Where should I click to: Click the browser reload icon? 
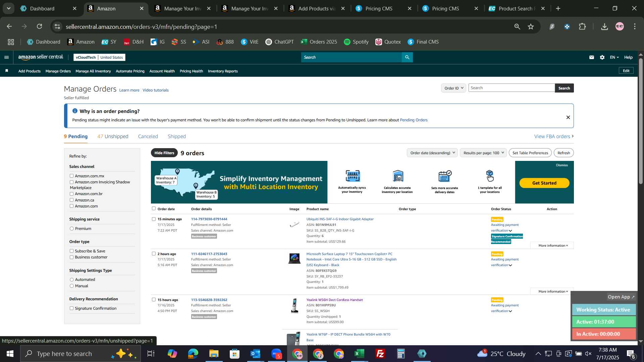(40, 26)
